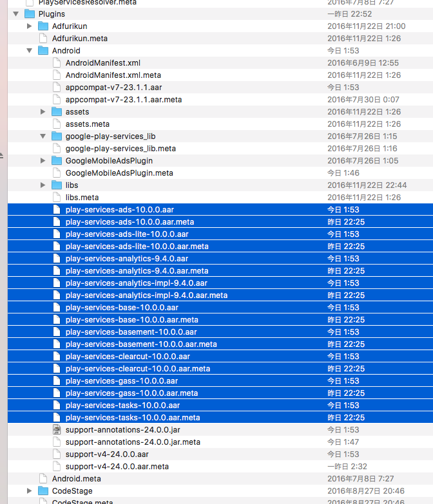The image size is (433, 504).
Task: Click the appcompat-v7-23.1.1.aar file icon
Action: pyautogui.click(x=57, y=87)
